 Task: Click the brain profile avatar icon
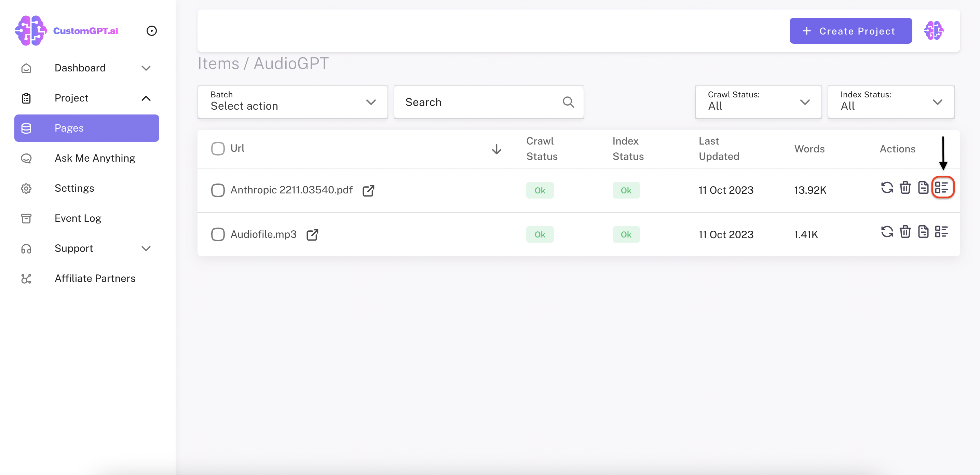coord(933,31)
